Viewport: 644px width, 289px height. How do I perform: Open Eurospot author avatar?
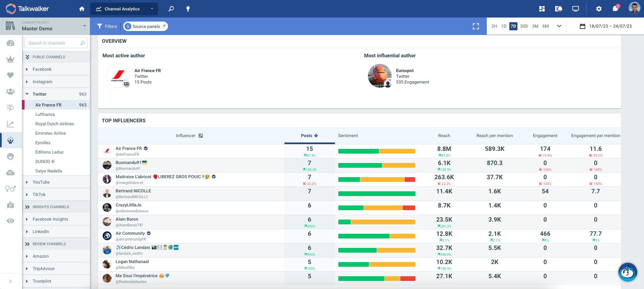(380, 76)
